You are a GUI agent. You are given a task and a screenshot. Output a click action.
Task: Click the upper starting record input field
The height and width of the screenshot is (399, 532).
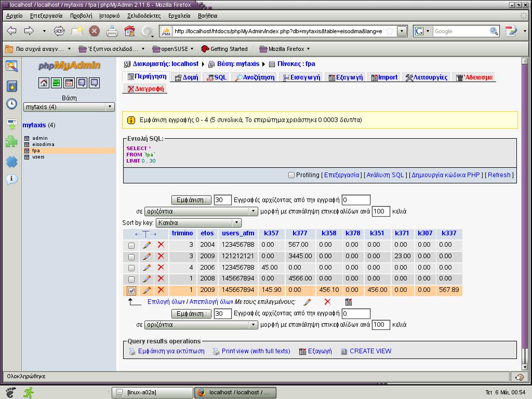coord(355,200)
